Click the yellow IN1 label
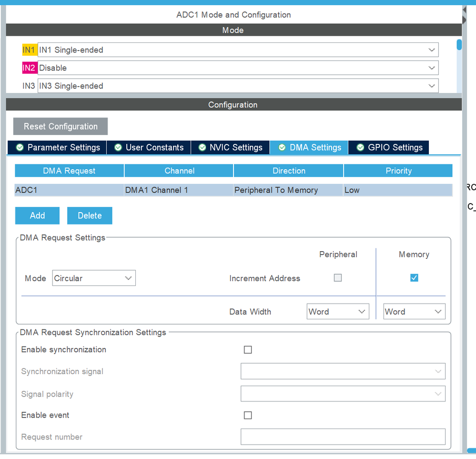The height and width of the screenshot is (459, 476). point(30,50)
